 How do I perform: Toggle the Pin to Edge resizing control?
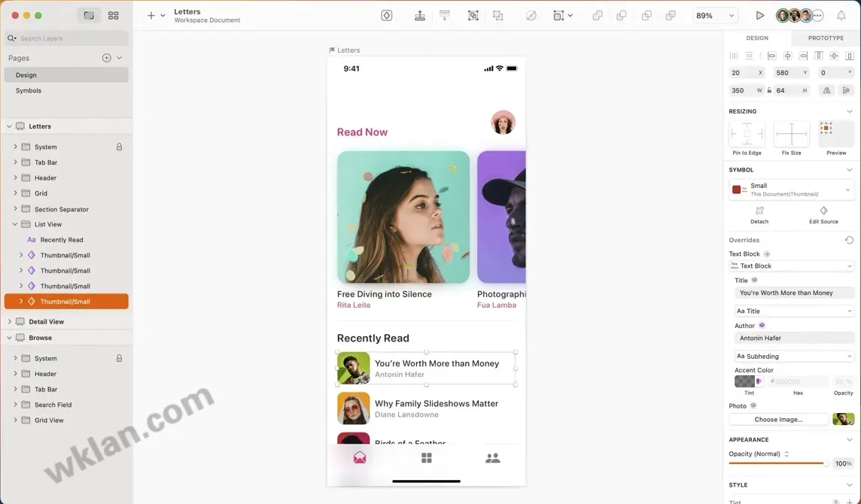click(747, 133)
